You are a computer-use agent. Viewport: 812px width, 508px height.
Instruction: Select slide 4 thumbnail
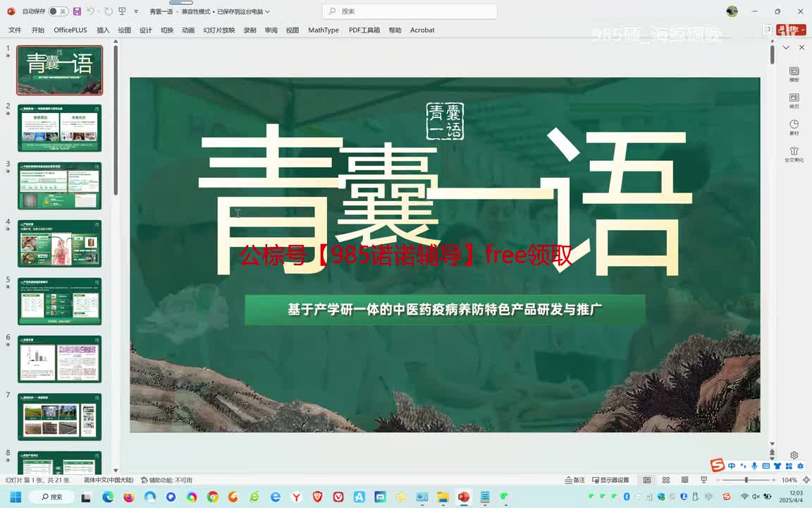59,243
